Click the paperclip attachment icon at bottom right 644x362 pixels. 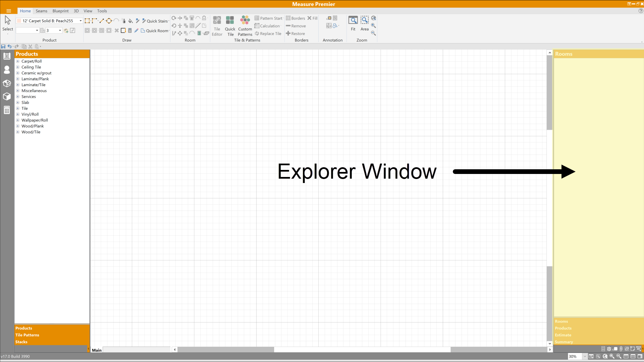[x=621, y=349]
